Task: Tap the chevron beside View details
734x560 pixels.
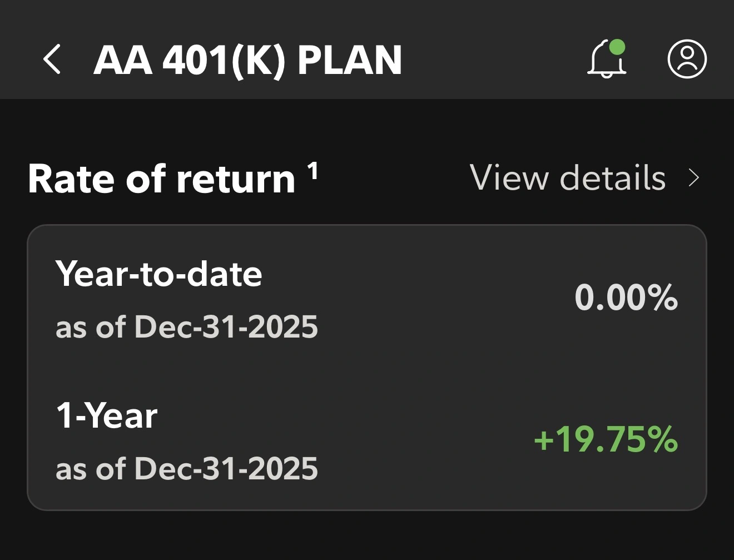Action: click(693, 178)
